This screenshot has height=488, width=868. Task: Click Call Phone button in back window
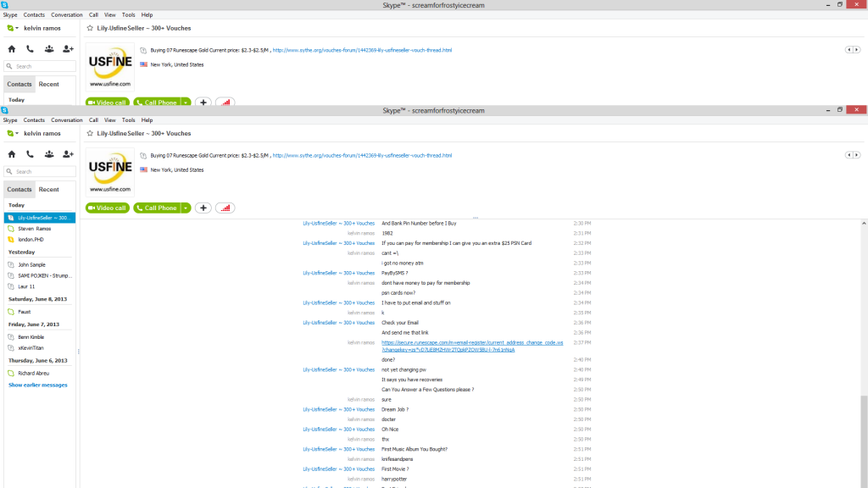point(157,103)
